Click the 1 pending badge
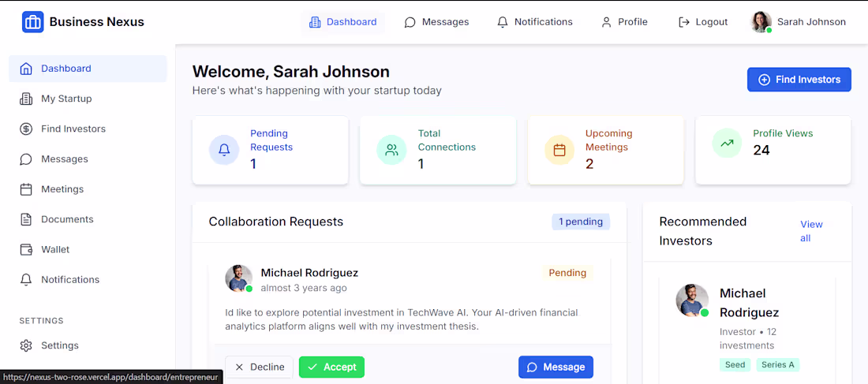 (x=581, y=222)
